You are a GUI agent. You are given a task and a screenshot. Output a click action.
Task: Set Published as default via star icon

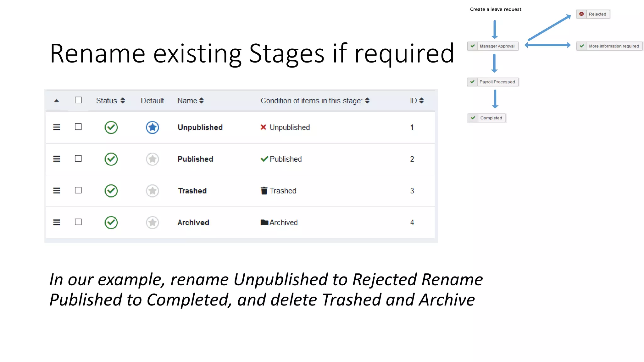click(x=153, y=159)
